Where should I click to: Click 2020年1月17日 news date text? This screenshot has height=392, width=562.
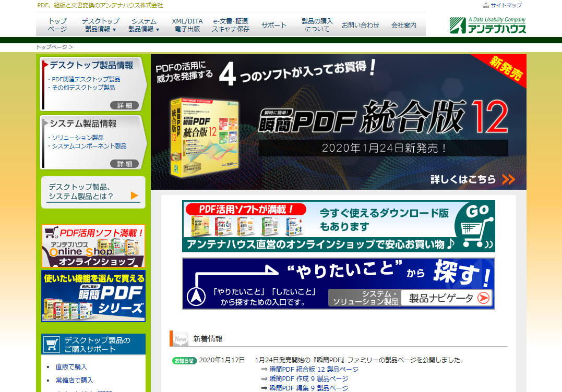tap(222, 360)
